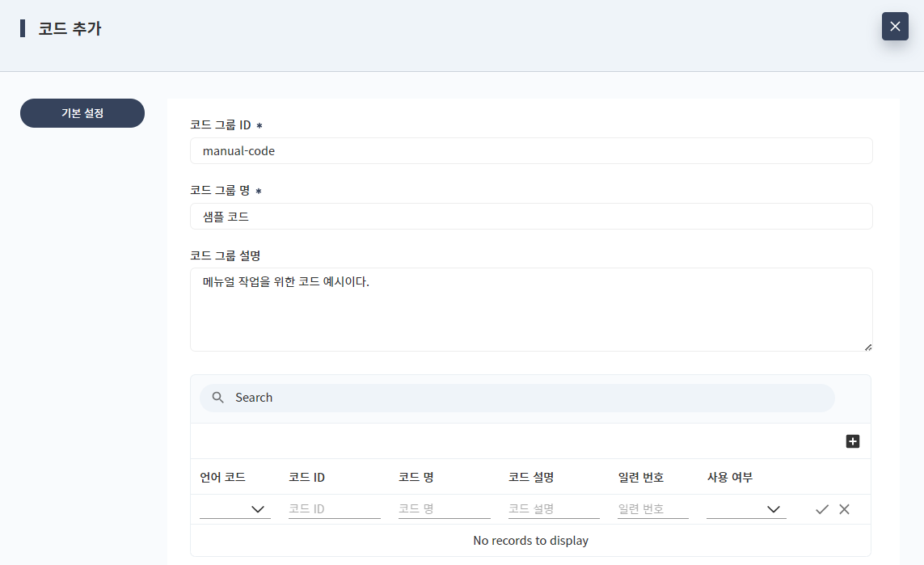
Task: Click the Search field
Action: tap(517, 398)
